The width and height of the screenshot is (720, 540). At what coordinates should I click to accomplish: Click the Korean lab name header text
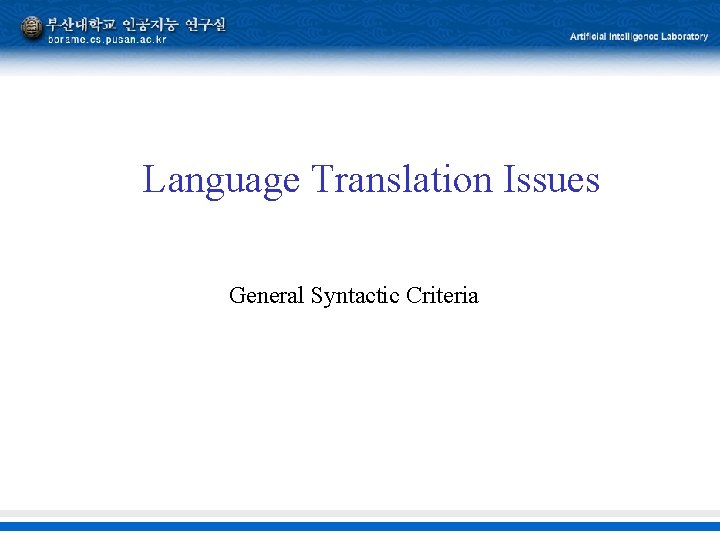click(x=136, y=24)
